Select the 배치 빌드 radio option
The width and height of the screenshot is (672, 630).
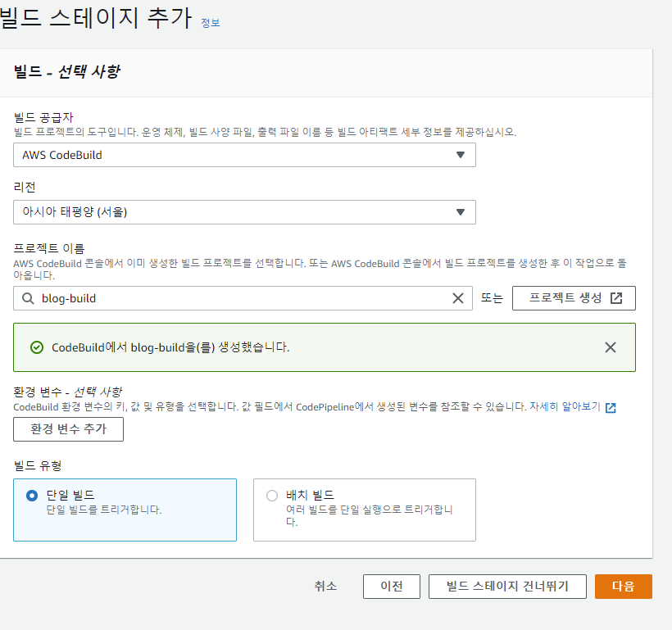click(272, 496)
